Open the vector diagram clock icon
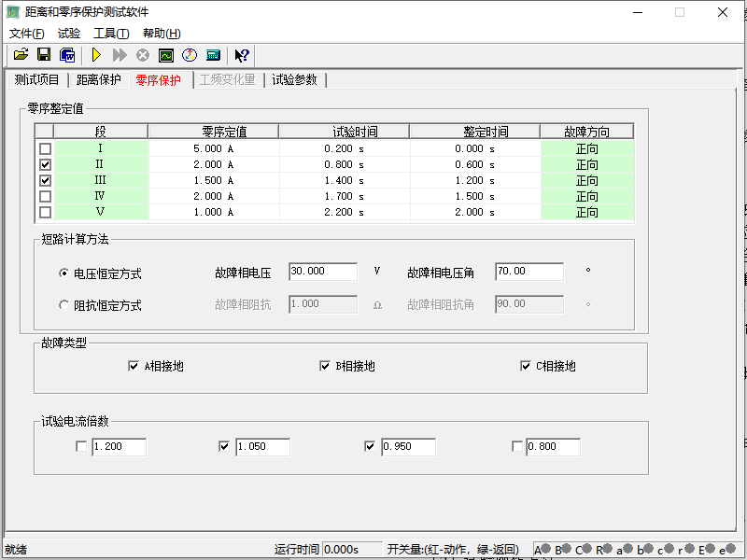 coord(190,56)
